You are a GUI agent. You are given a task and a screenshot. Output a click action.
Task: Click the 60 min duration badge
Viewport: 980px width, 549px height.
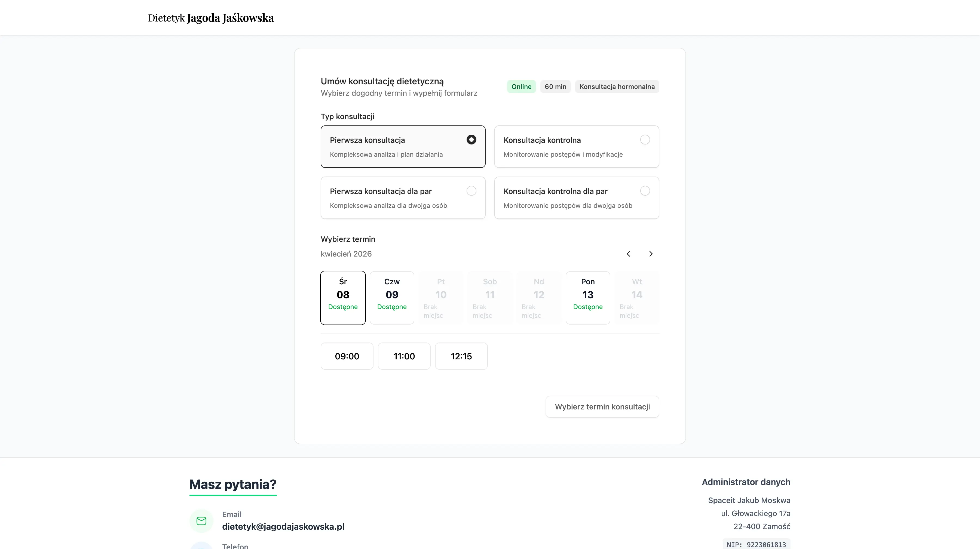click(555, 86)
